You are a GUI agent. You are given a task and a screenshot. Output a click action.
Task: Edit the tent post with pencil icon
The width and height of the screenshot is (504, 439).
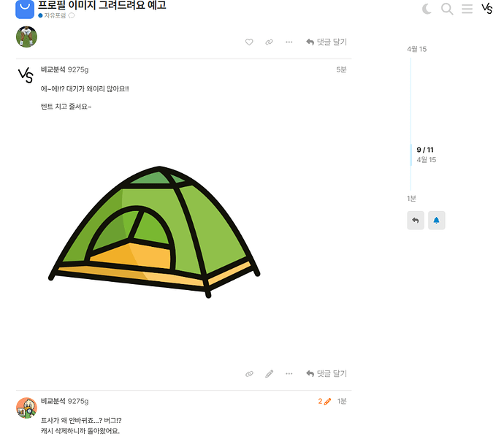click(269, 374)
